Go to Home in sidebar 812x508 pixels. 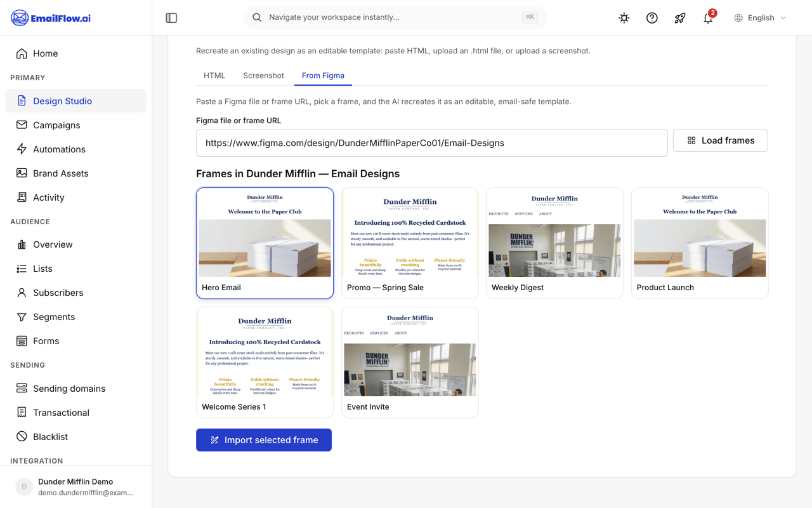(76, 53)
